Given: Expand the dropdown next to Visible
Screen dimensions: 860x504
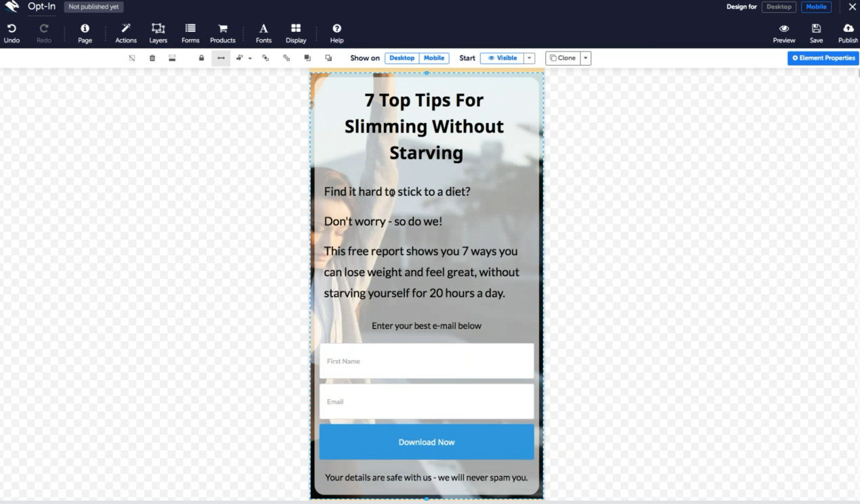Looking at the screenshot, I should tap(530, 58).
